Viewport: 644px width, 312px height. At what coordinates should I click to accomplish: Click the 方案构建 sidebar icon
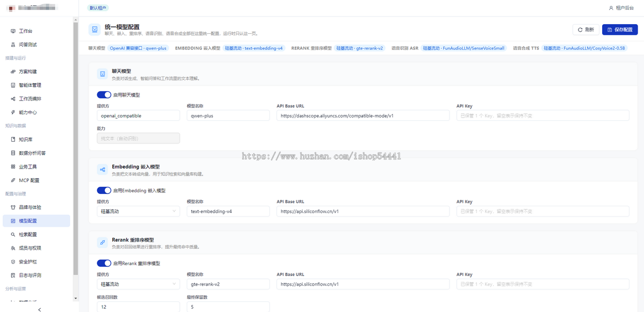coord(13,71)
